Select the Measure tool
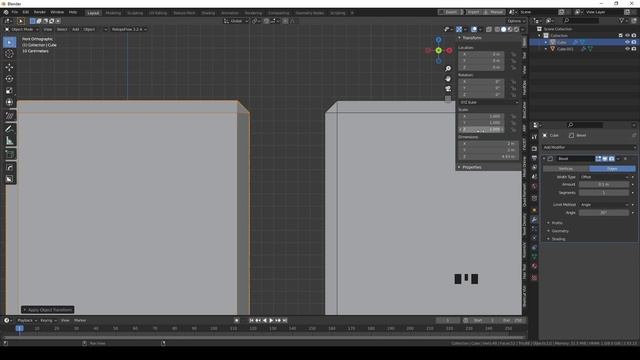Screen dimensions: 640x360 [x=9, y=141]
